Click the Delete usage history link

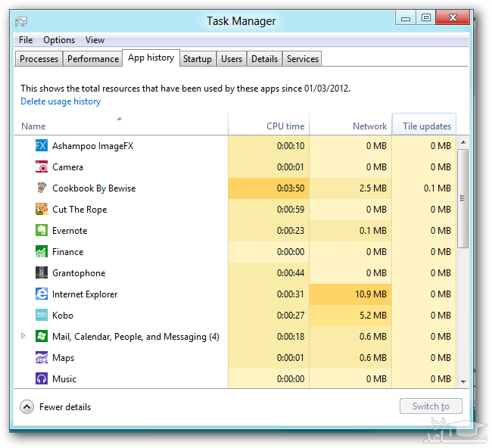[61, 101]
